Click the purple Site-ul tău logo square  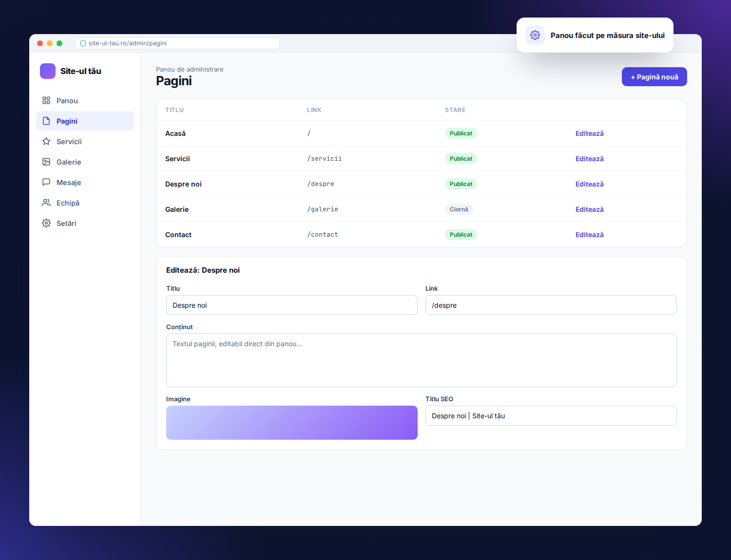[x=48, y=71]
